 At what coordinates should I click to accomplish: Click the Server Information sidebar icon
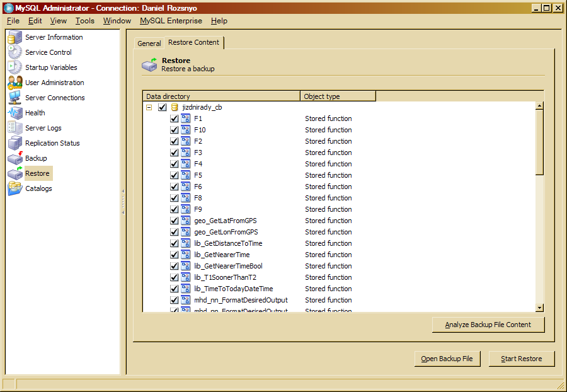[x=15, y=37]
